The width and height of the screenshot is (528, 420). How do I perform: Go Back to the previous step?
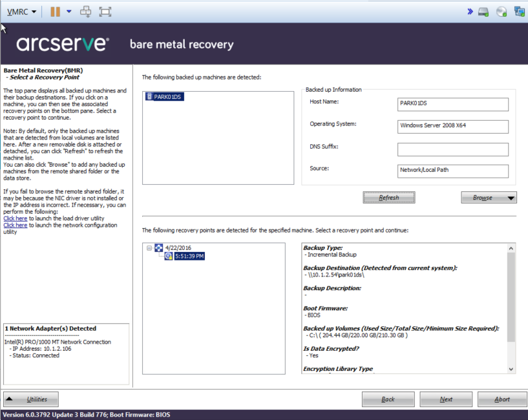point(388,399)
